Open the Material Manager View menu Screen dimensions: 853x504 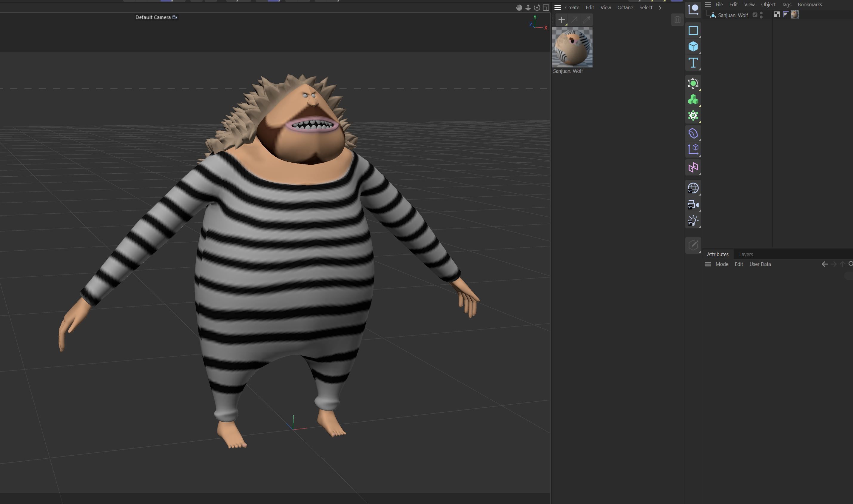click(605, 7)
